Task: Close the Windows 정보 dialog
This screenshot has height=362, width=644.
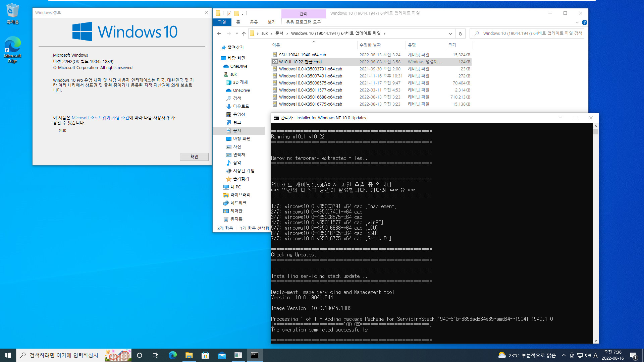Action: [x=207, y=12]
